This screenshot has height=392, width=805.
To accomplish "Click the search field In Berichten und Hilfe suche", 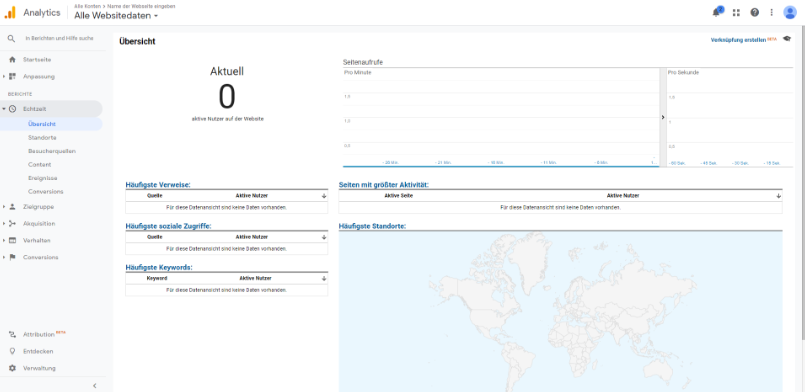I will click(x=60, y=38).
